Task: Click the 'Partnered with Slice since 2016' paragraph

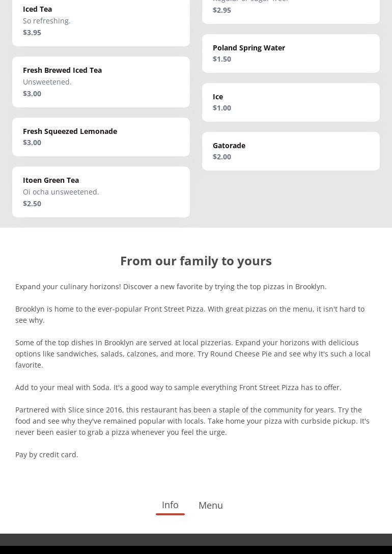Action: tap(192, 421)
